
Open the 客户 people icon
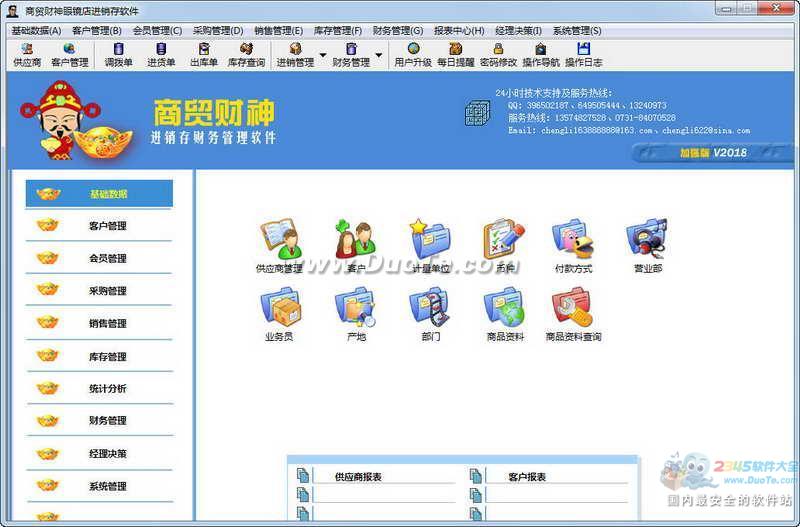click(x=356, y=246)
